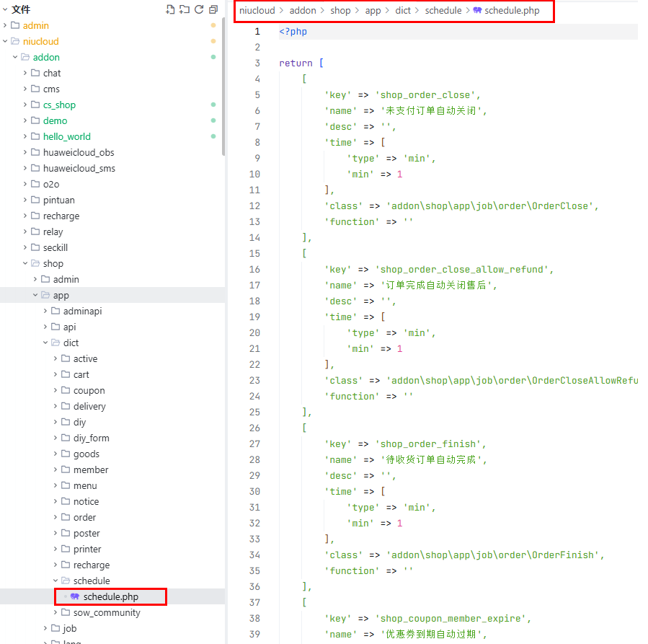Expand the goods folder chevron

[56, 454]
